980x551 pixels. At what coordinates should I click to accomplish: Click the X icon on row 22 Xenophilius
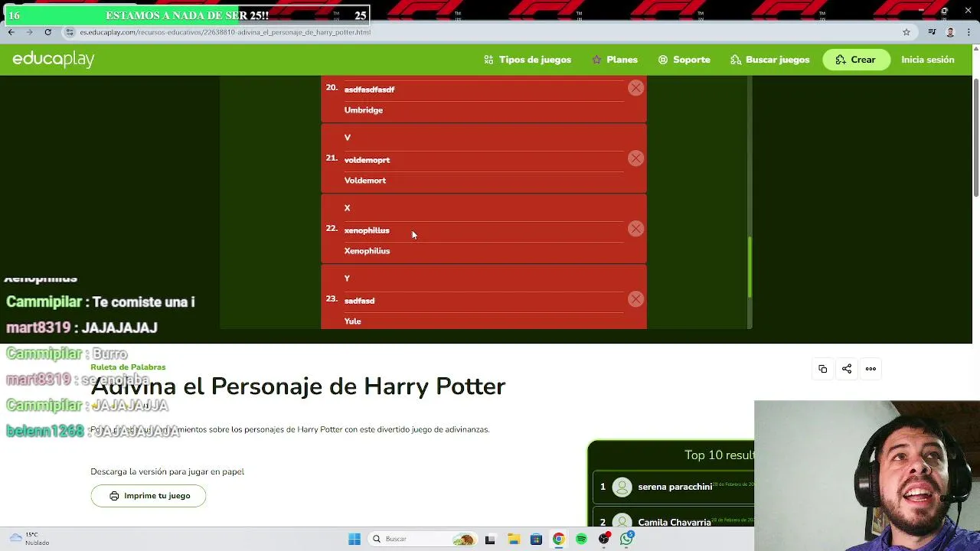click(x=635, y=229)
